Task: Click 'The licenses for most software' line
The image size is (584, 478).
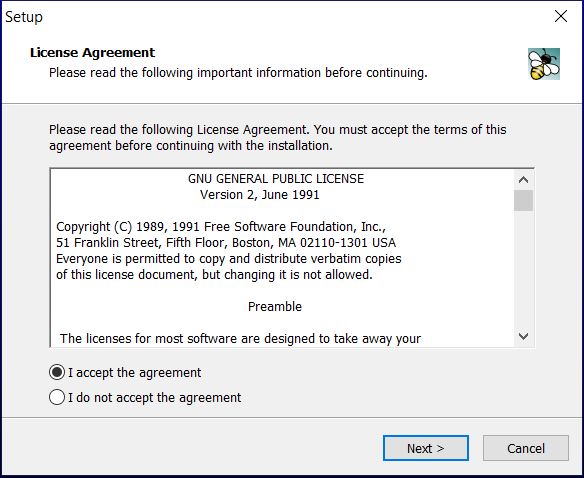Action: pyautogui.click(x=240, y=339)
